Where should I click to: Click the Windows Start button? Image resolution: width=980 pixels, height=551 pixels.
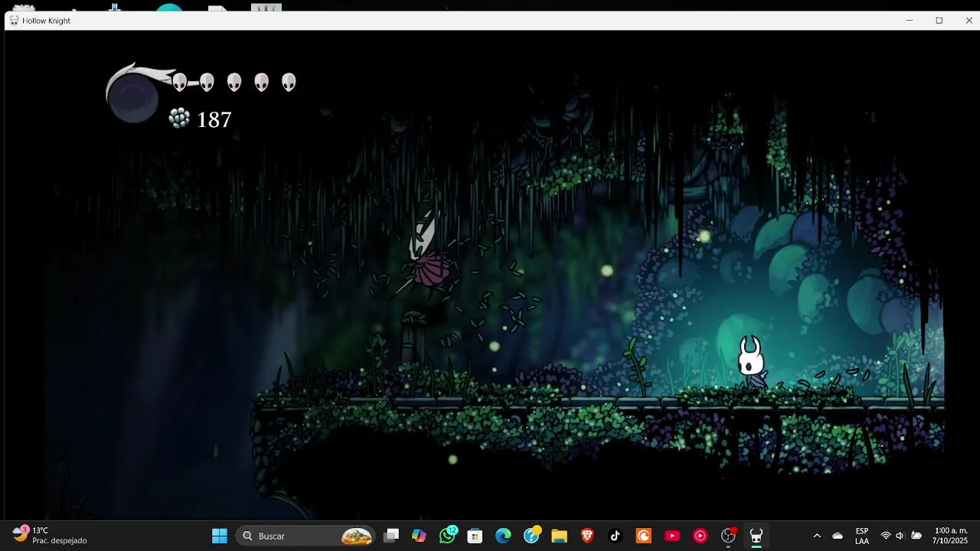coord(219,536)
